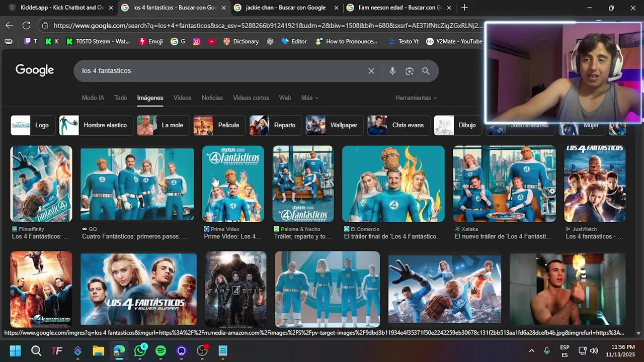This screenshot has height=362, width=644.
Task: Submit search with the magnifying glass icon
Action: (426, 71)
